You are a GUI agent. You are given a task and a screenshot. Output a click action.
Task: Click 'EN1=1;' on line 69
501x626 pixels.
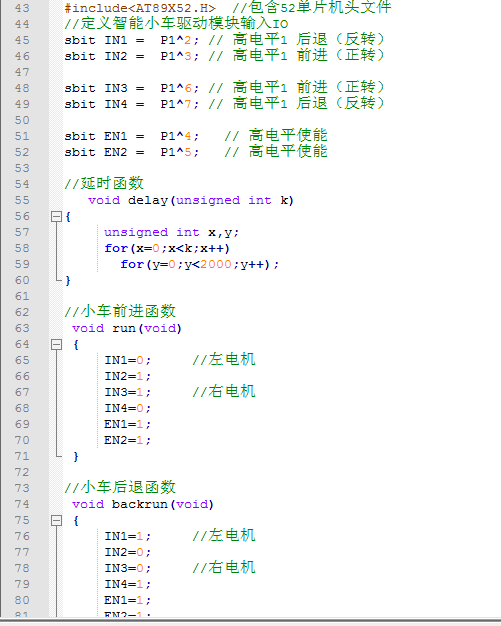pos(127,424)
